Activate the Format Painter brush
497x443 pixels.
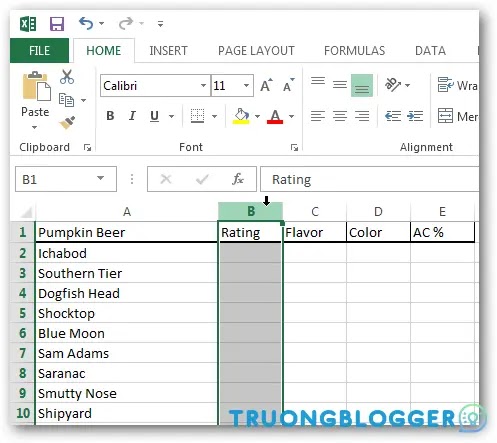pos(67,122)
